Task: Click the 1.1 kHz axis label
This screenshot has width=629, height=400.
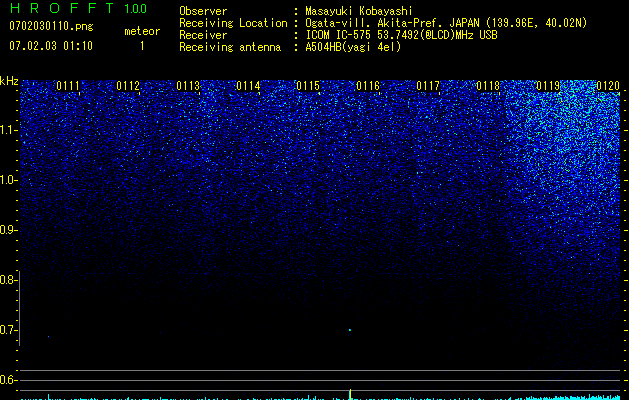Action: point(8,130)
